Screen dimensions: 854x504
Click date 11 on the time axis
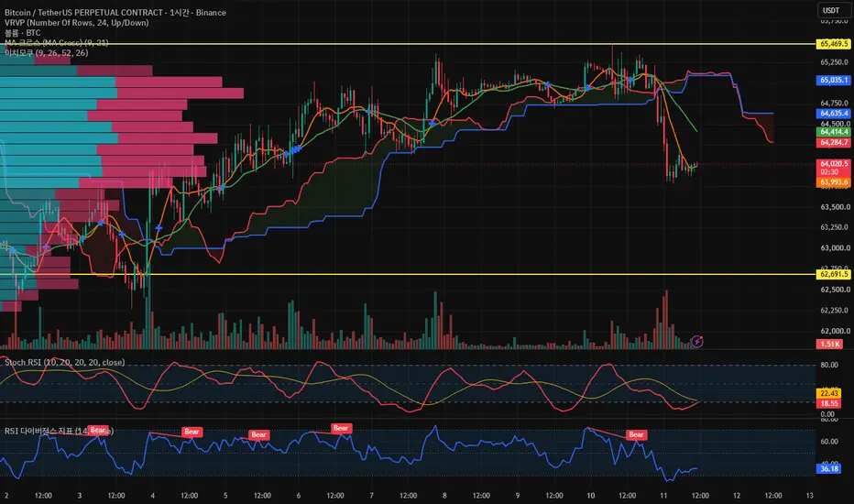point(663,495)
